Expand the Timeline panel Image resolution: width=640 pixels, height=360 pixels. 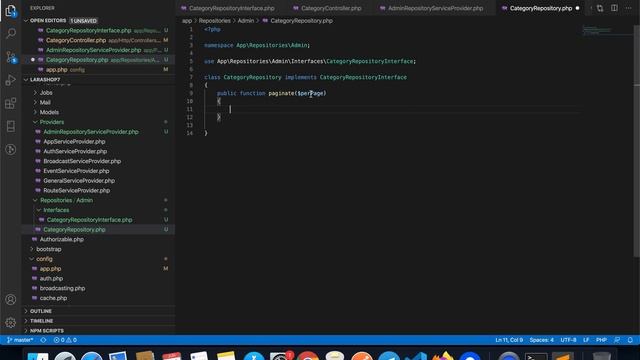tap(42, 321)
